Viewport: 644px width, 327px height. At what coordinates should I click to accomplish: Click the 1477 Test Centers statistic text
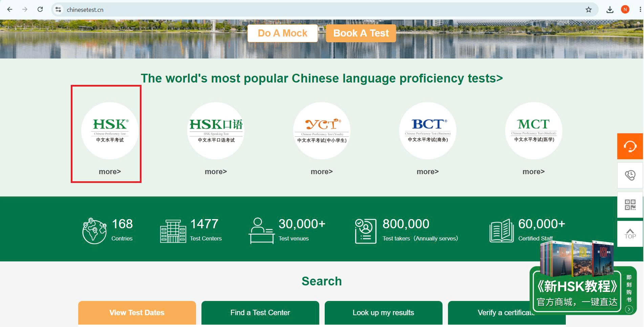(x=206, y=230)
